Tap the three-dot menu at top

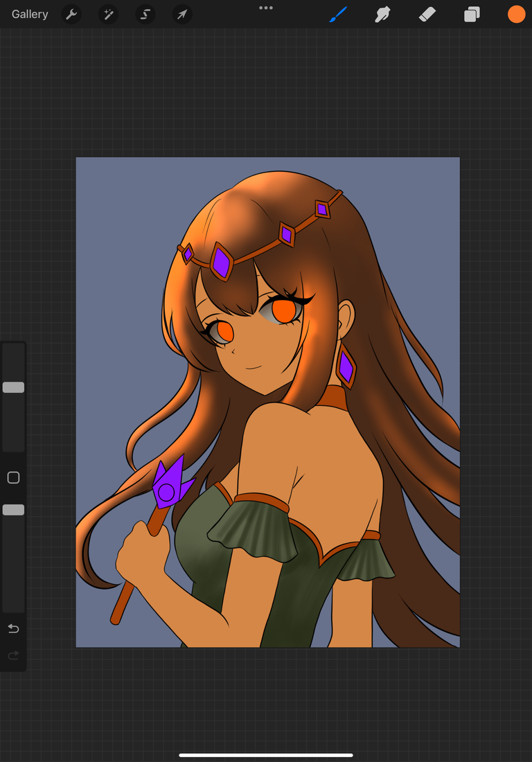click(x=266, y=8)
